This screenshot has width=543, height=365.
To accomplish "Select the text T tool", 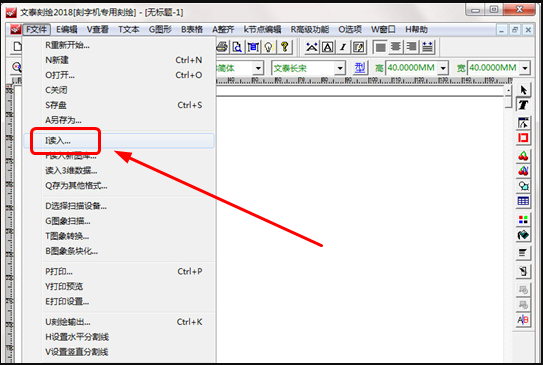I will [x=523, y=105].
